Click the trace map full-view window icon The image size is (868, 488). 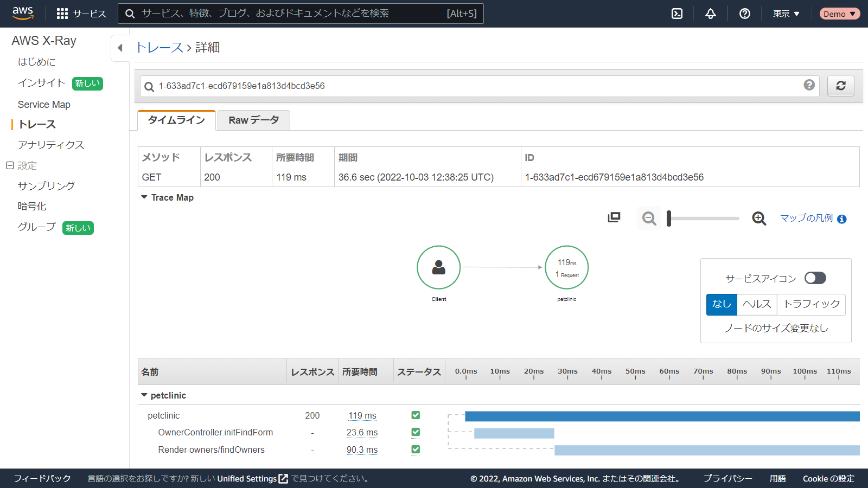[x=614, y=217]
